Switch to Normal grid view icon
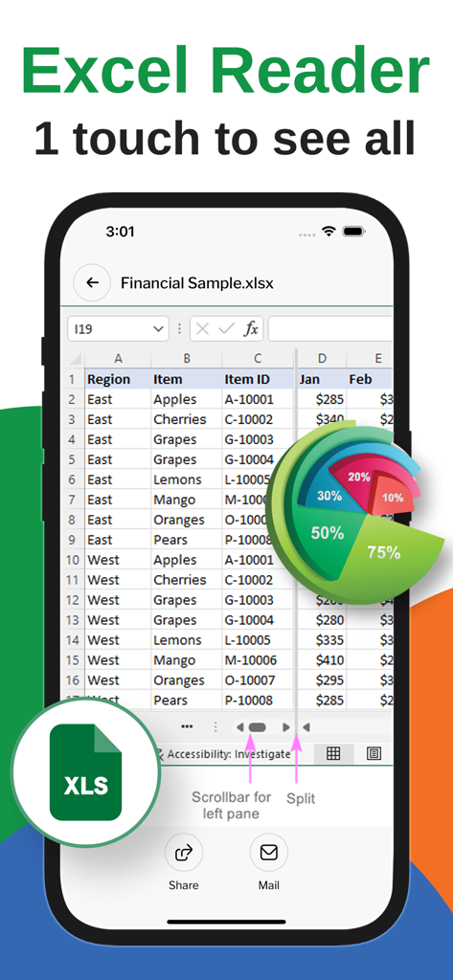Image resolution: width=453 pixels, height=980 pixels. [333, 754]
